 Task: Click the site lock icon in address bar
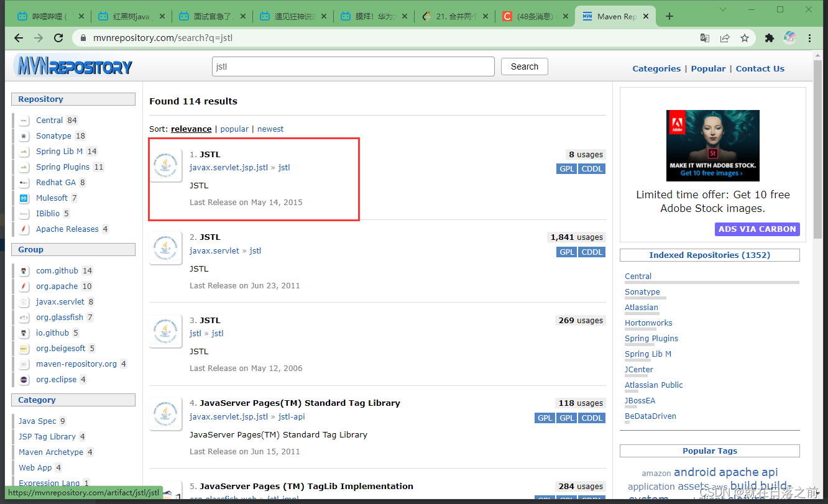pos(84,38)
